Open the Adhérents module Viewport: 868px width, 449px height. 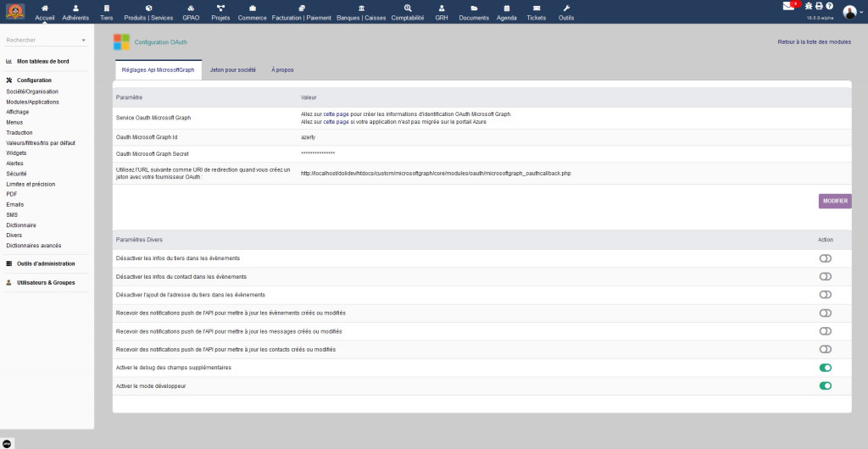[75, 12]
